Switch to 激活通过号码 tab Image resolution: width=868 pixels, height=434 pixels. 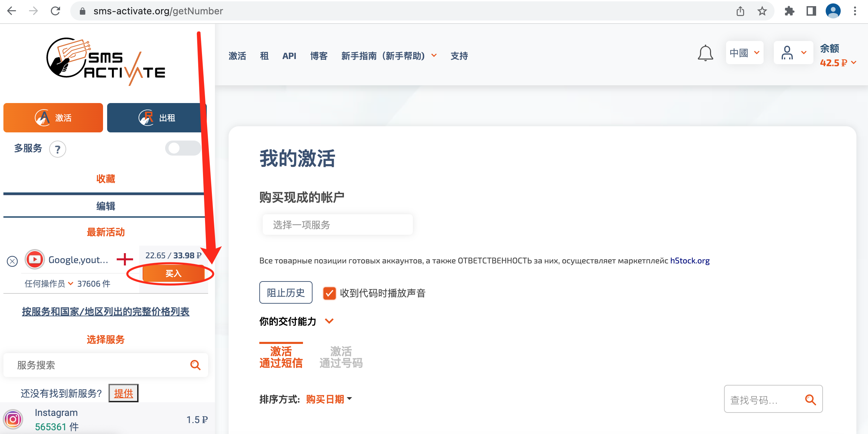pyautogui.click(x=341, y=357)
